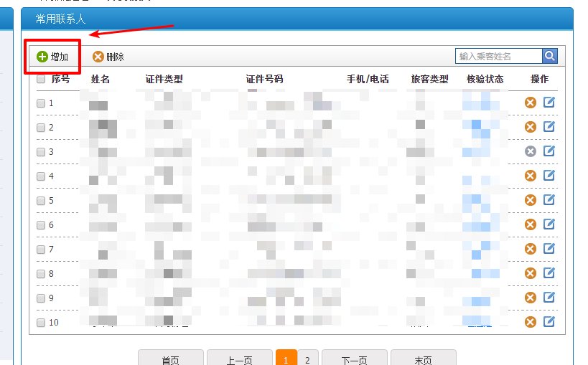Screen dimensions: 588x365
Task: Click the 旅客类型 column header
Action: pyautogui.click(x=430, y=79)
